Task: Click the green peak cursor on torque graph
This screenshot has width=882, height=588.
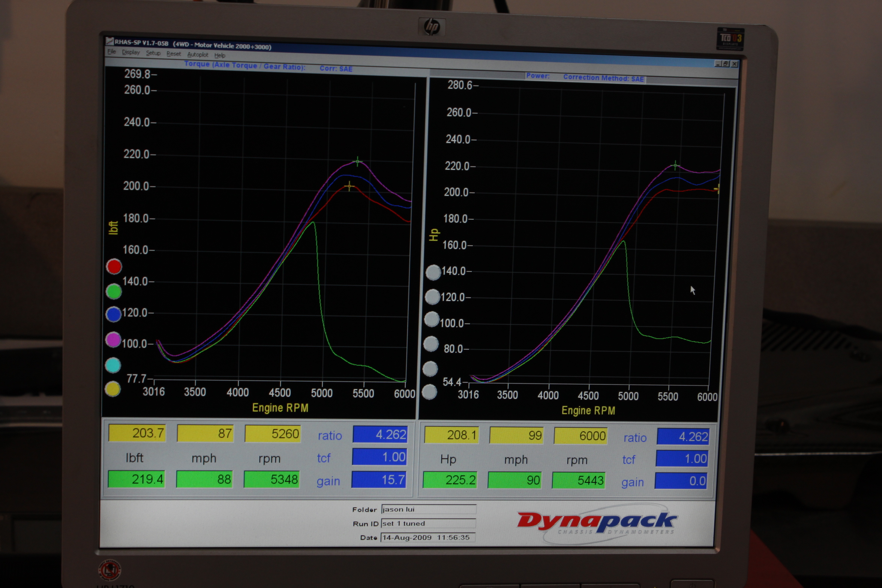Action: 357,162
